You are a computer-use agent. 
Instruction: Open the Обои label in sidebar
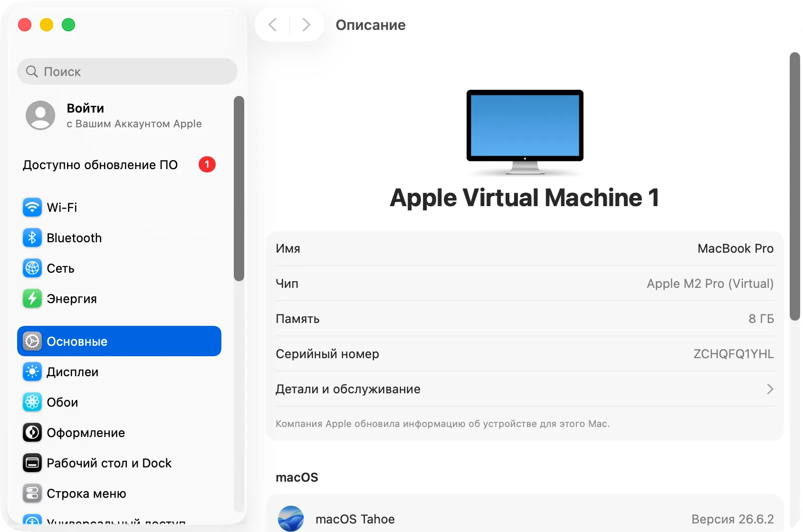(62, 402)
